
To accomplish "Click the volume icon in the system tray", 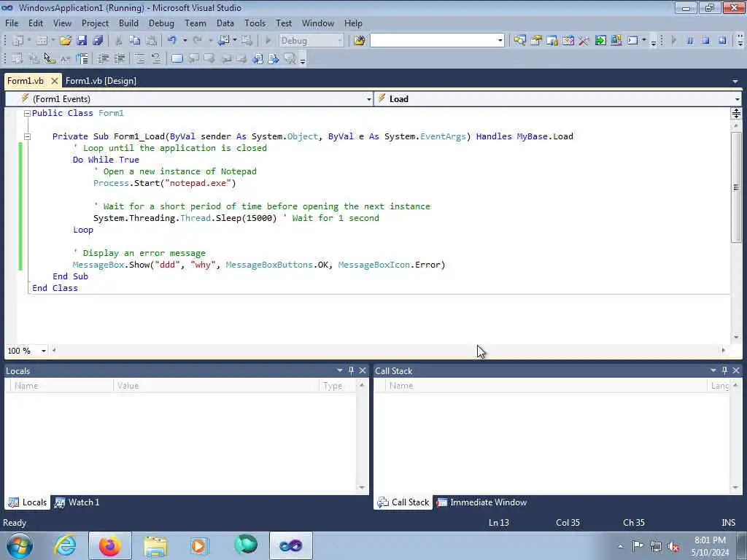I will tap(673, 547).
